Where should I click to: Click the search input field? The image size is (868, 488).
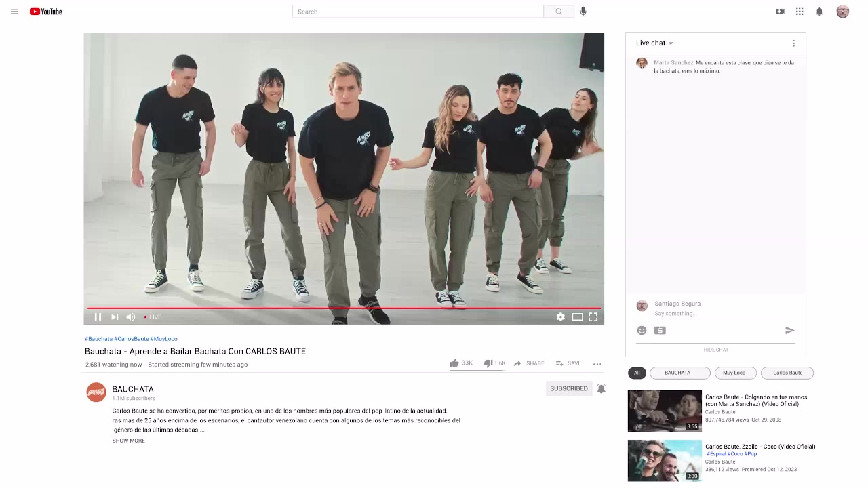[418, 12]
